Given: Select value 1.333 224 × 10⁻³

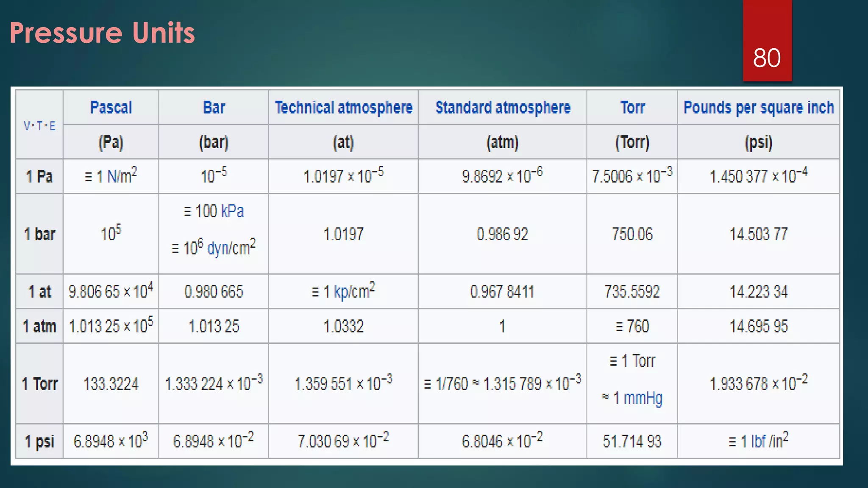Looking at the screenshot, I should pyautogui.click(x=214, y=383).
